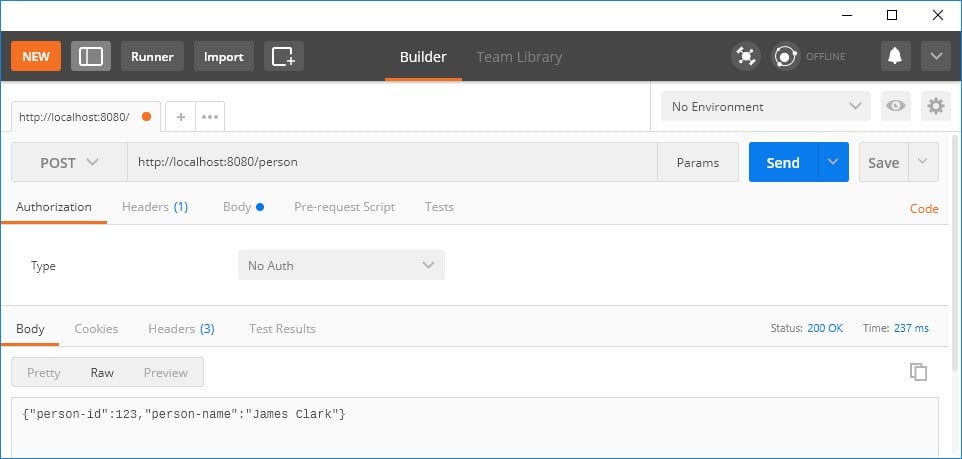Expand the Send button dropdown arrow
The height and width of the screenshot is (459, 962).
click(x=833, y=162)
